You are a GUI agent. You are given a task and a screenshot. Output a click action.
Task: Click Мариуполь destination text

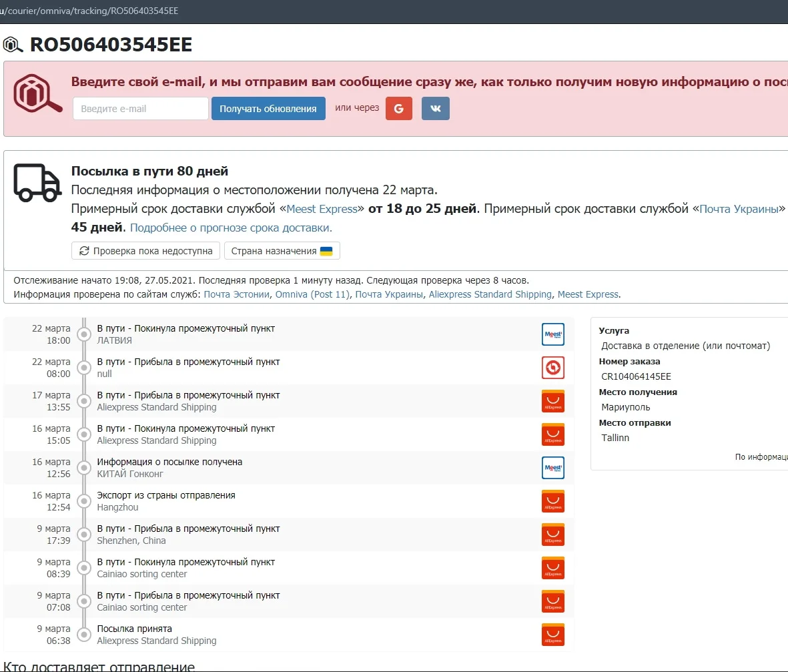626,408
